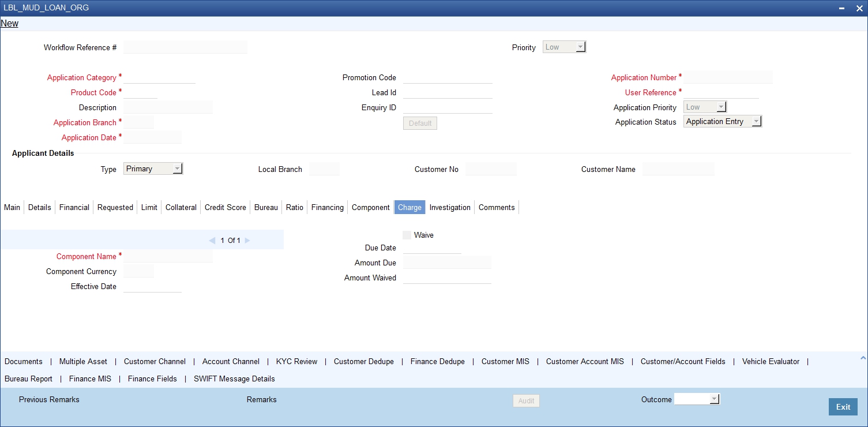The image size is (868, 427).
Task: Switch to the Comments tab
Action: [x=497, y=207]
